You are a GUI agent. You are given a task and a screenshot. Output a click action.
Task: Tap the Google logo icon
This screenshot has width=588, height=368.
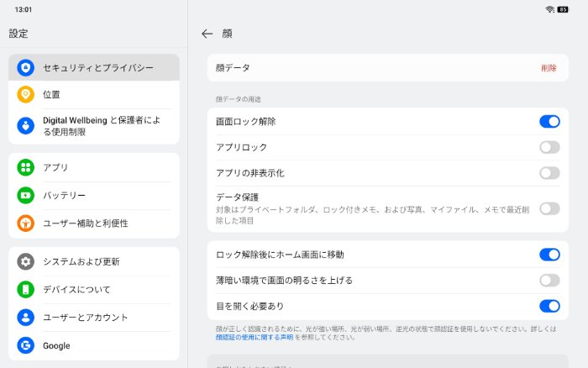point(25,344)
